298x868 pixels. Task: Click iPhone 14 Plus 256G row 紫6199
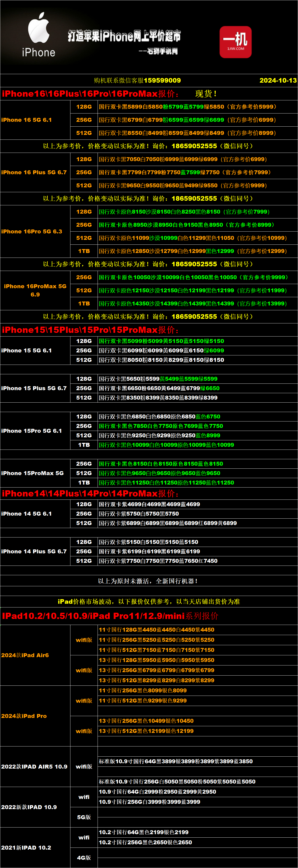point(198,552)
